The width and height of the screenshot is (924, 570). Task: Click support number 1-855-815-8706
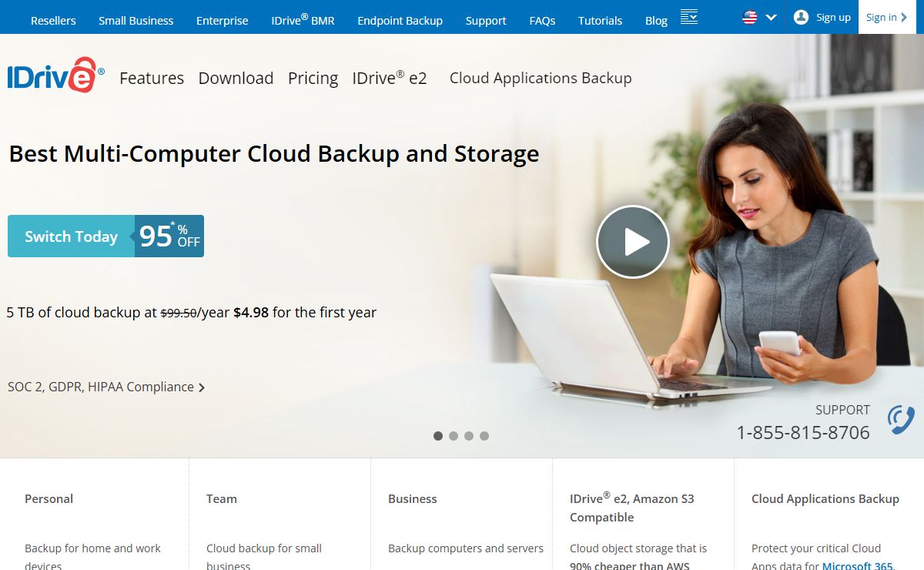(x=803, y=432)
